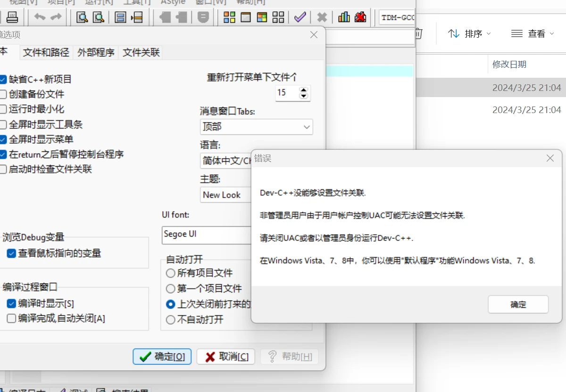The image size is (566, 392).
Task: Toggle 编译时显示[S] checkbox
Action: (x=12, y=303)
